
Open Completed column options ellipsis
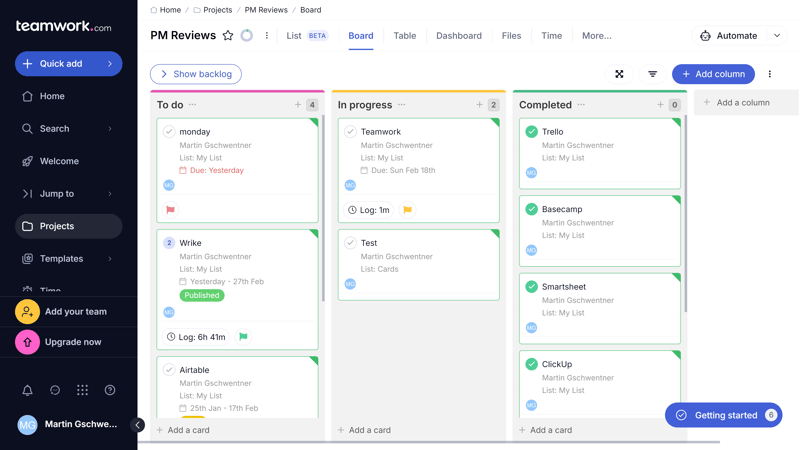tap(581, 105)
